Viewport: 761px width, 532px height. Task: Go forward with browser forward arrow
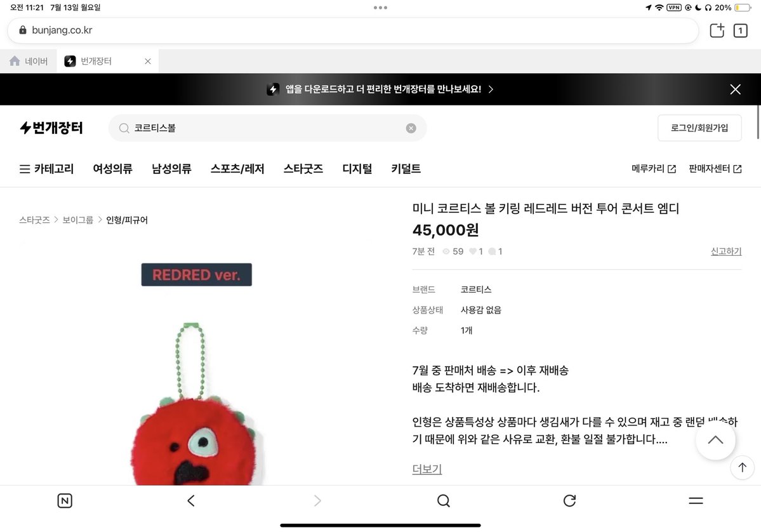[x=317, y=500]
